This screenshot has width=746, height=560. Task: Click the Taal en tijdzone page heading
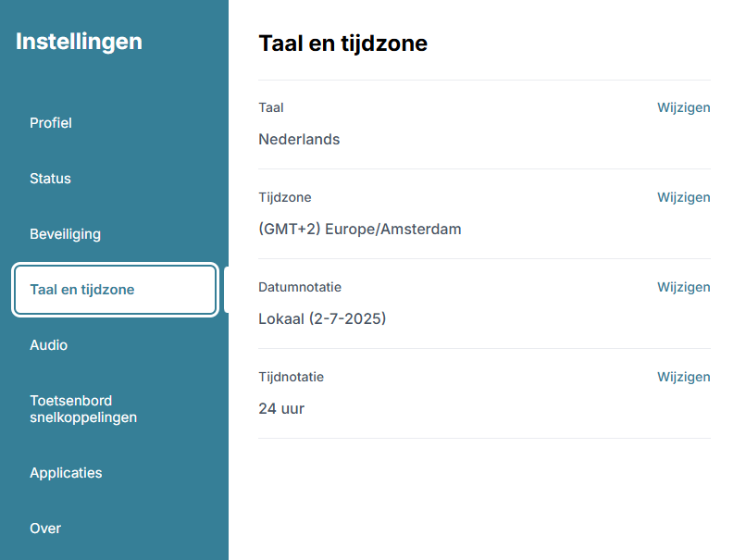(x=342, y=44)
